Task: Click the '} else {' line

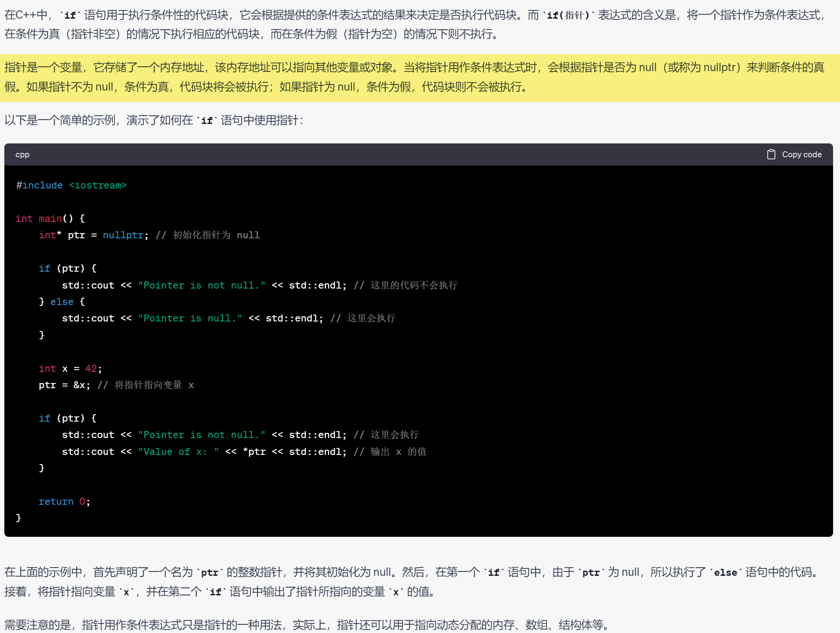Action: click(x=62, y=302)
